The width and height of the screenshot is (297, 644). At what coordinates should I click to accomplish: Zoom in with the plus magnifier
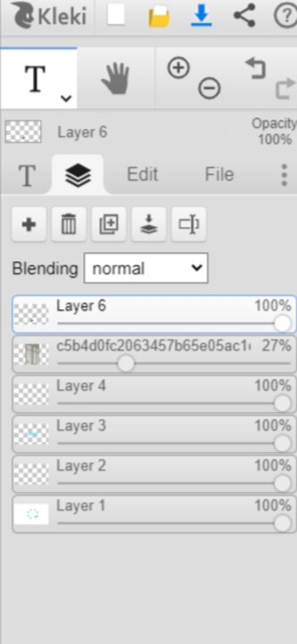[178, 68]
